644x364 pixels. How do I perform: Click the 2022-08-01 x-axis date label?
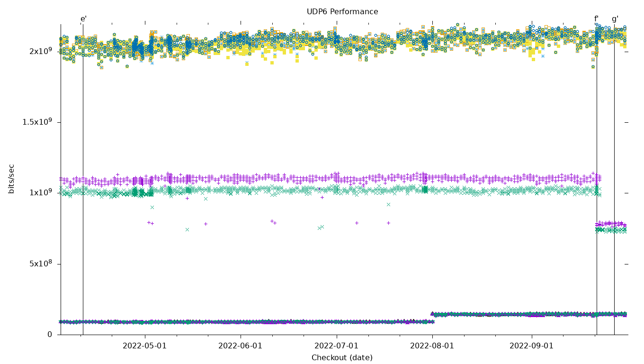(x=432, y=346)
